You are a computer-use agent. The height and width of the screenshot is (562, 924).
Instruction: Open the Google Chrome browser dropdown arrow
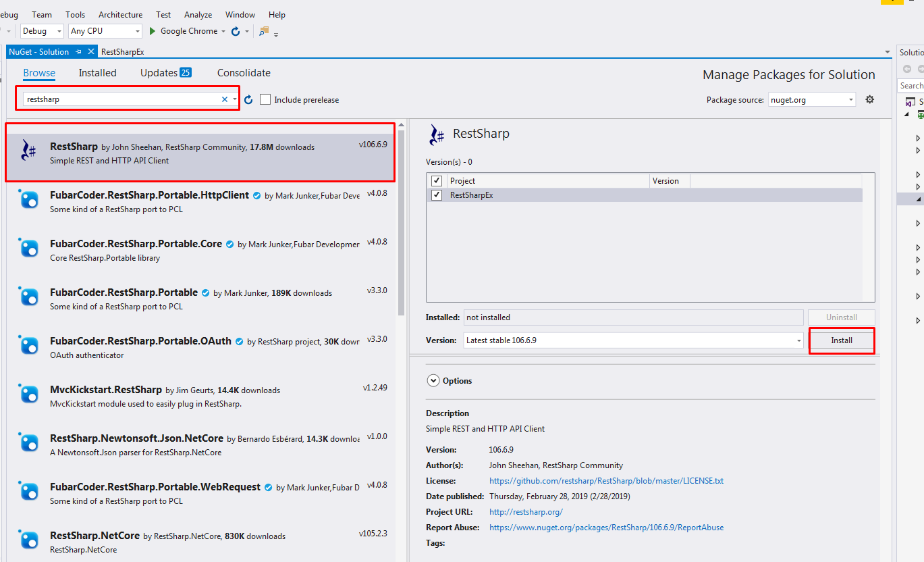tap(223, 32)
